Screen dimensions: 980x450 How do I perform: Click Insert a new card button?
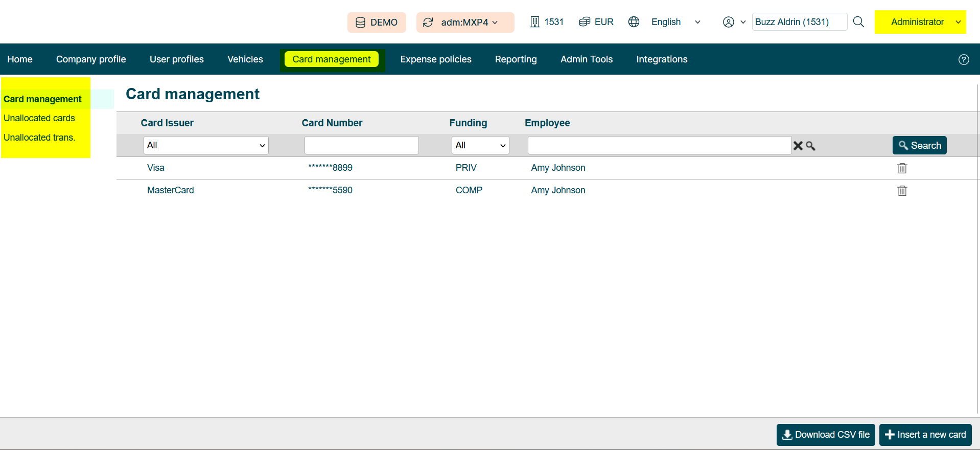(x=925, y=435)
